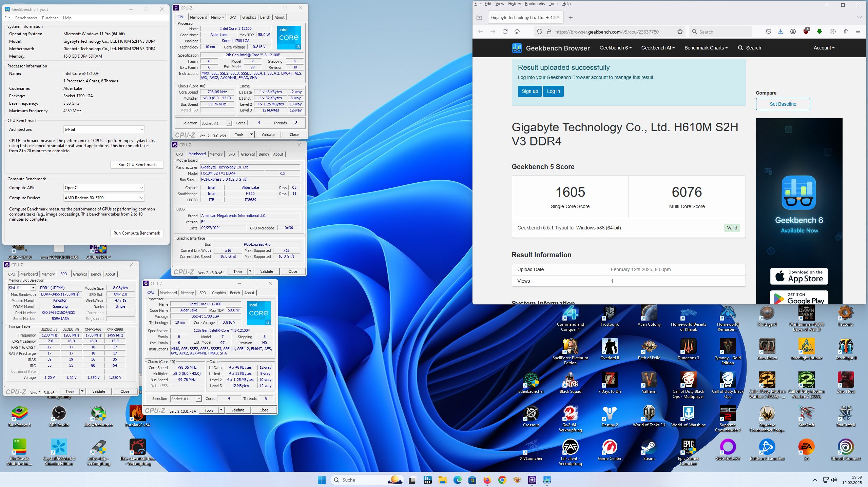Show site security padlock info
868x487 pixels.
tap(549, 32)
